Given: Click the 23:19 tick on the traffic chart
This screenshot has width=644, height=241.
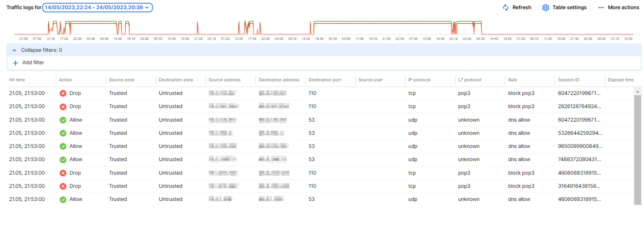Looking at the screenshot, I should point(453,39).
